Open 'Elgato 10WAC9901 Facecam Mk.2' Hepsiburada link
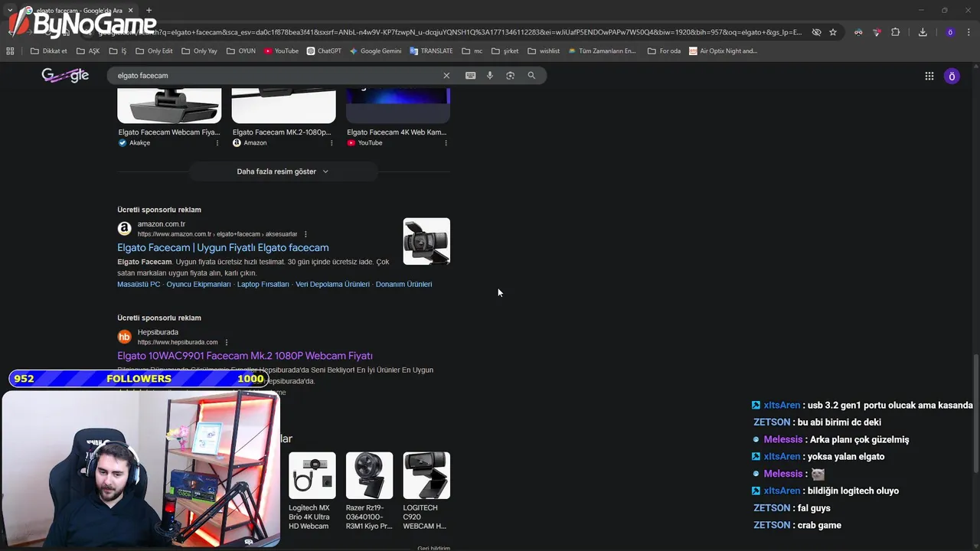 coord(245,356)
